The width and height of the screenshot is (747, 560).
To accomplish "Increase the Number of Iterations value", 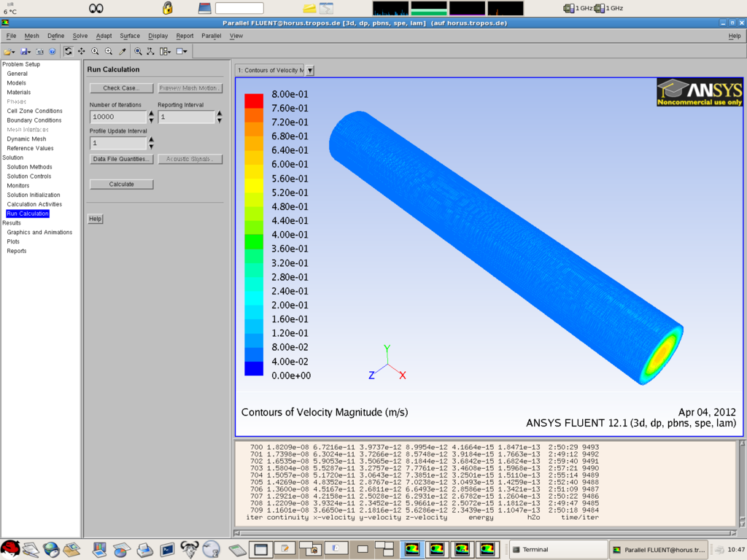I will pyautogui.click(x=152, y=114).
